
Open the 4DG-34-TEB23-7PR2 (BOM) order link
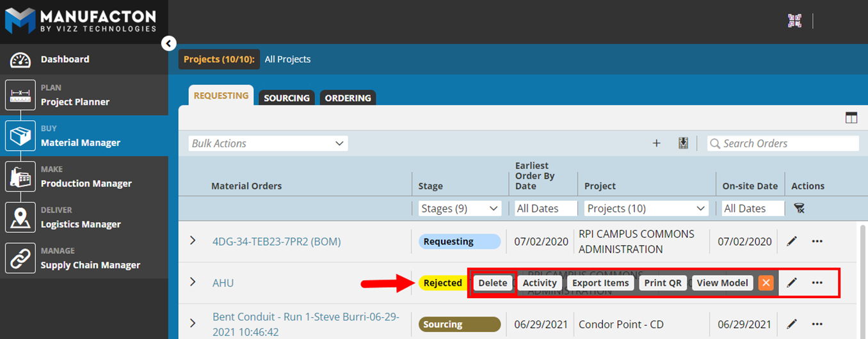pos(277,241)
